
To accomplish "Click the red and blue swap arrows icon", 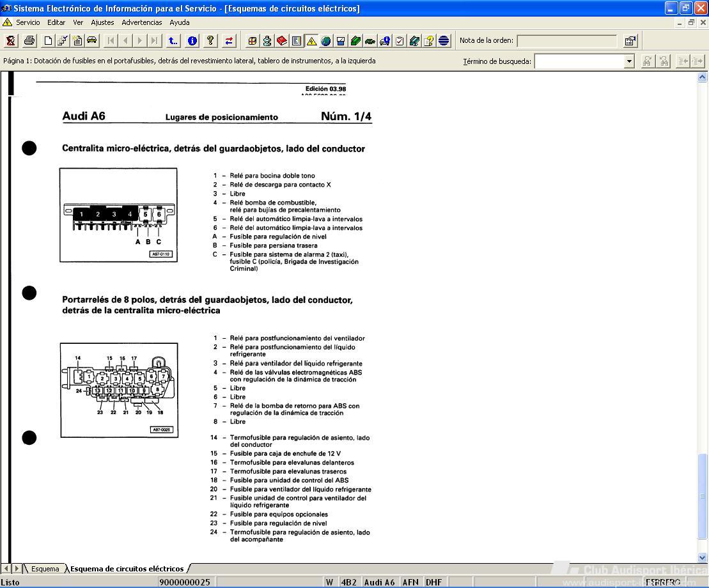I will pyautogui.click(x=230, y=41).
